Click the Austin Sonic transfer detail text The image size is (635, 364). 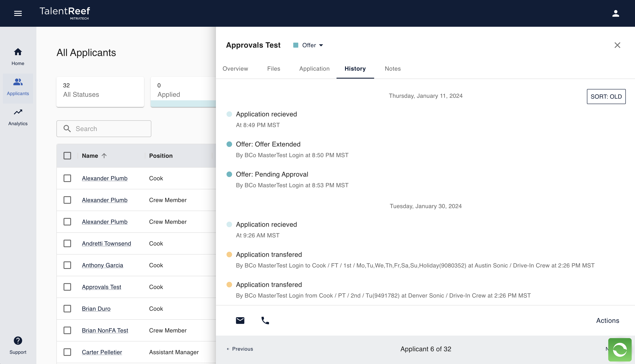415,266
